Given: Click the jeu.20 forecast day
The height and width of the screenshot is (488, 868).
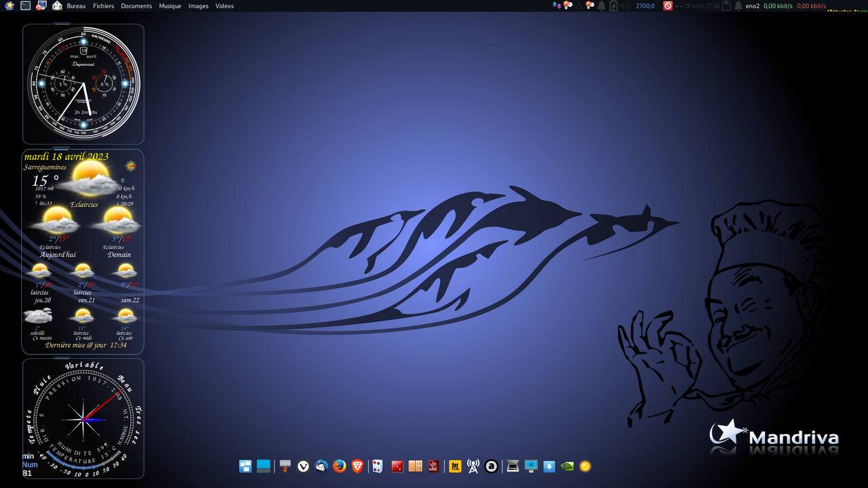Looking at the screenshot, I should [43, 300].
